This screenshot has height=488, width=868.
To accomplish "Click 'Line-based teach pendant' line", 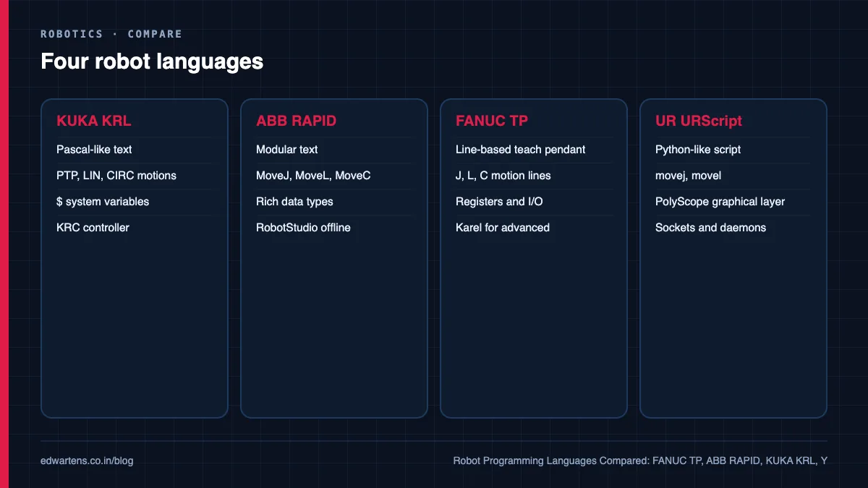I will pyautogui.click(x=521, y=150).
